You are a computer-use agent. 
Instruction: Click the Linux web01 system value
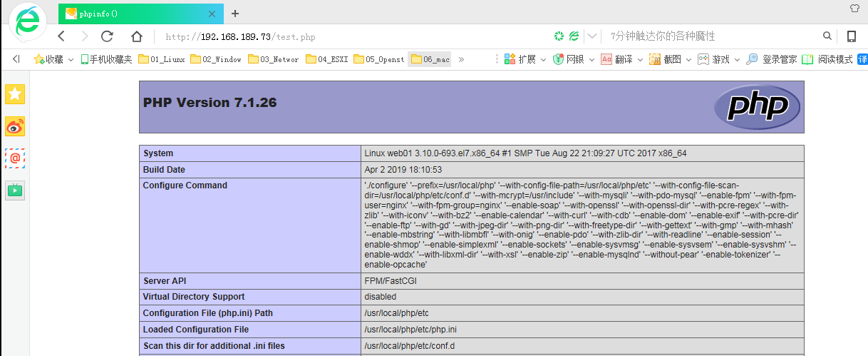[x=525, y=153]
